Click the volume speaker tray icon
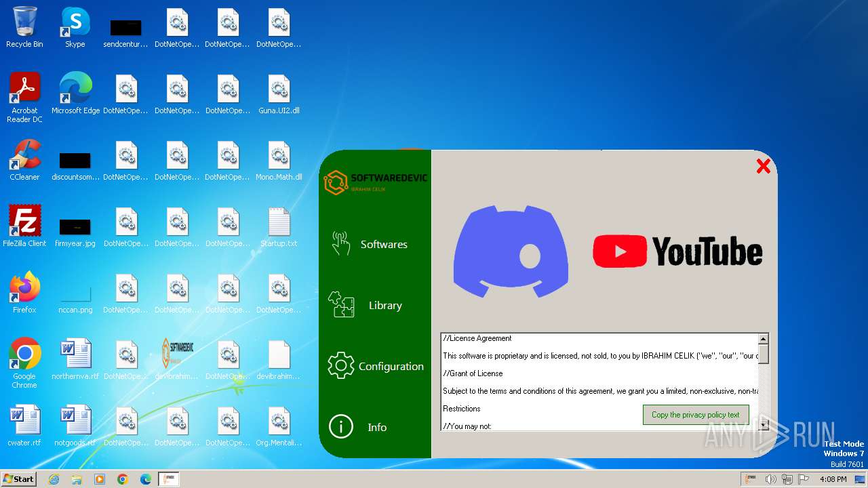The width and height of the screenshot is (868, 488). point(770,479)
